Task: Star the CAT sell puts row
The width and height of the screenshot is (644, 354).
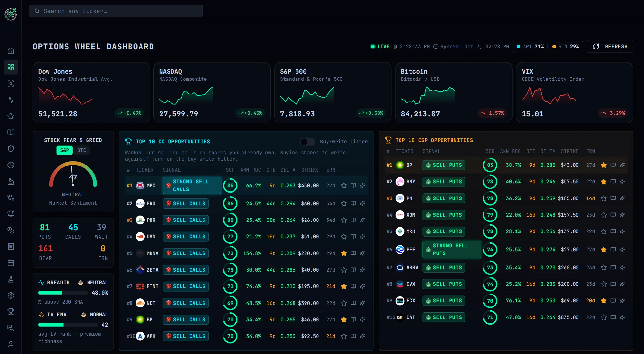Action: click(604, 317)
